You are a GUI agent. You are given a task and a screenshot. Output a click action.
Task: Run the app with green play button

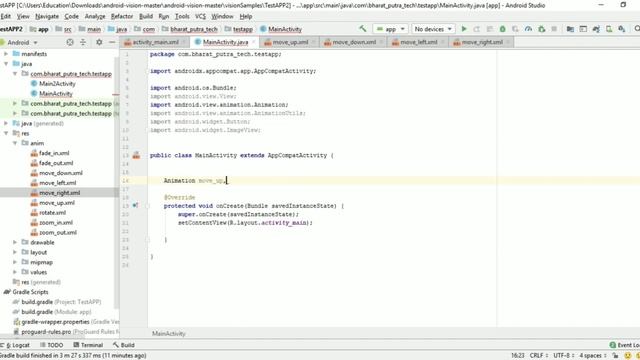point(464,29)
